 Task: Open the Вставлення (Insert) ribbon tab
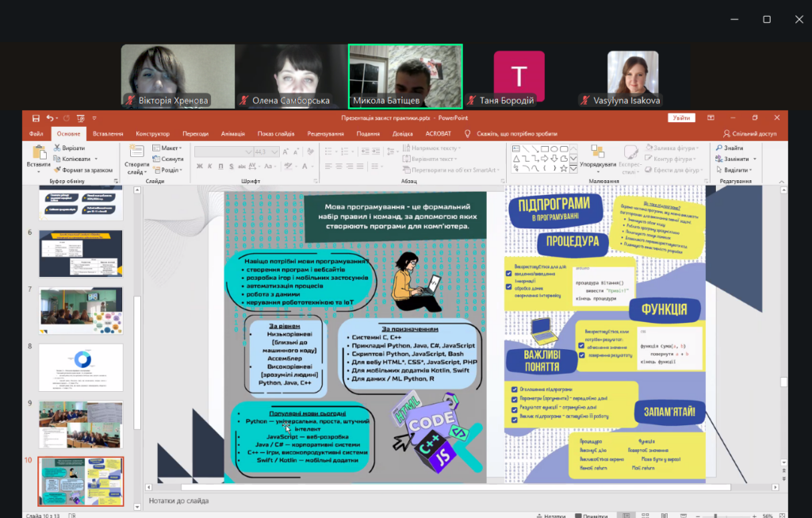pos(108,134)
